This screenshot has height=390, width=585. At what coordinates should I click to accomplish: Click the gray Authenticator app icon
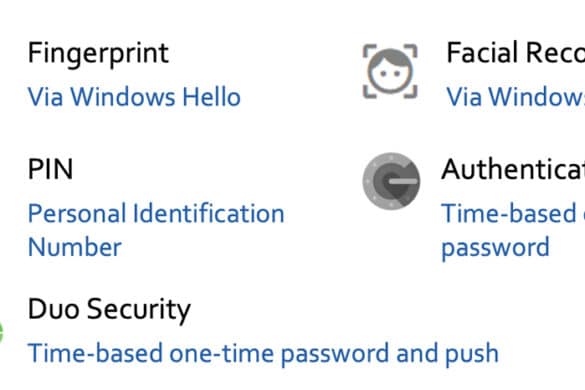[x=391, y=181]
